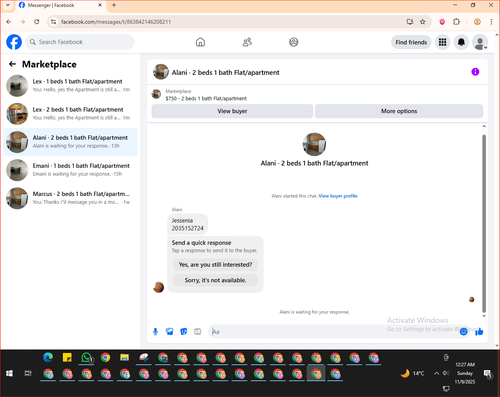Close the Messenger | Facebook tab

100,5
